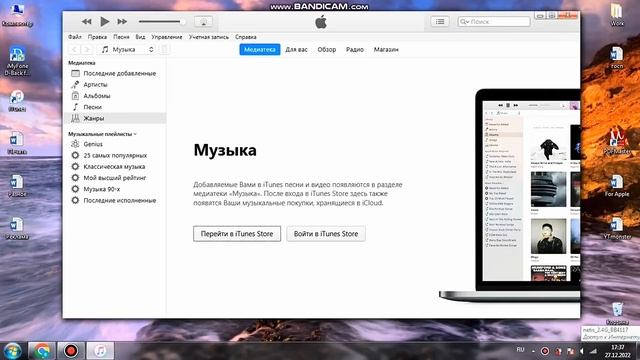Start playback with the Play button
This screenshot has width=640, height=360.
(104, 22)
